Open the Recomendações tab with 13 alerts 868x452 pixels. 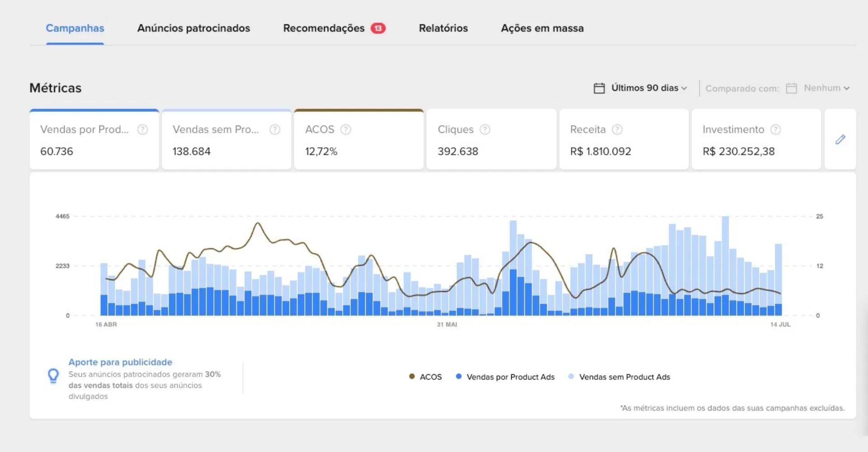pyautogui.click(x=324, y=28)
